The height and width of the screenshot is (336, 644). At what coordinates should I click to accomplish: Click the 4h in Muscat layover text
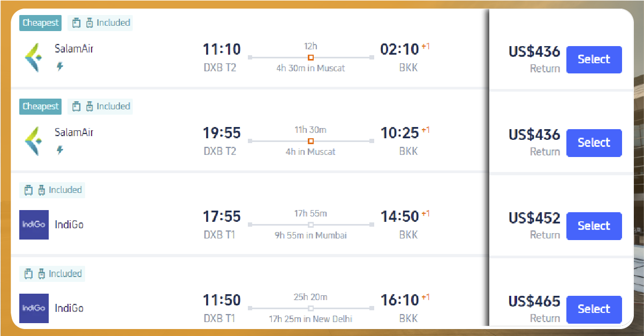click(310, 152)
